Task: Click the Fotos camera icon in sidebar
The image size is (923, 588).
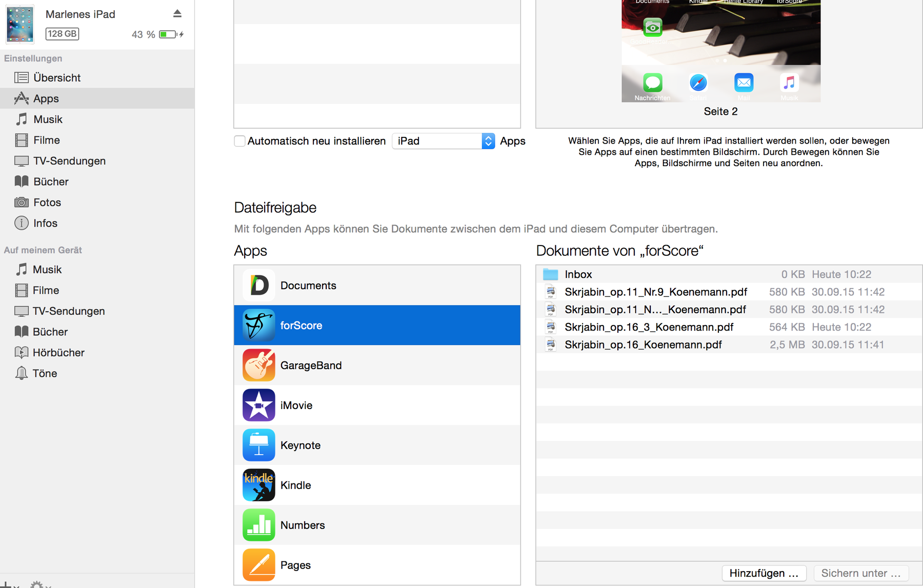Action: tap(22, 202)
